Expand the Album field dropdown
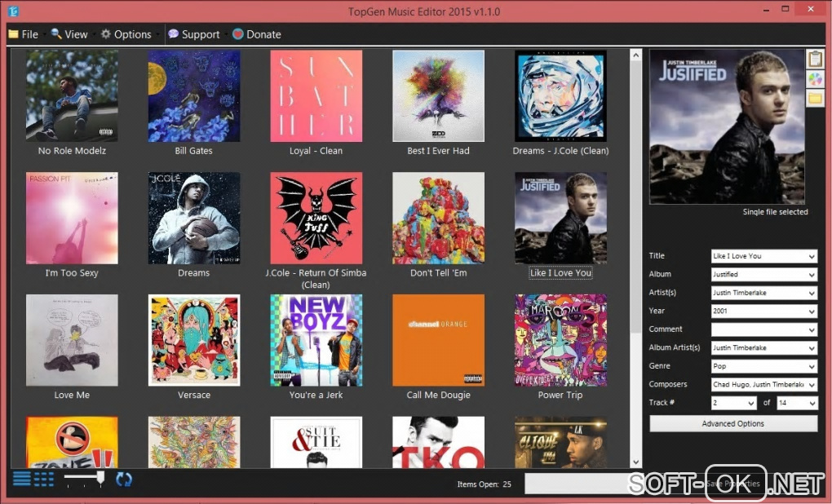This screenshot has height=504, width=832. (812, 275)
